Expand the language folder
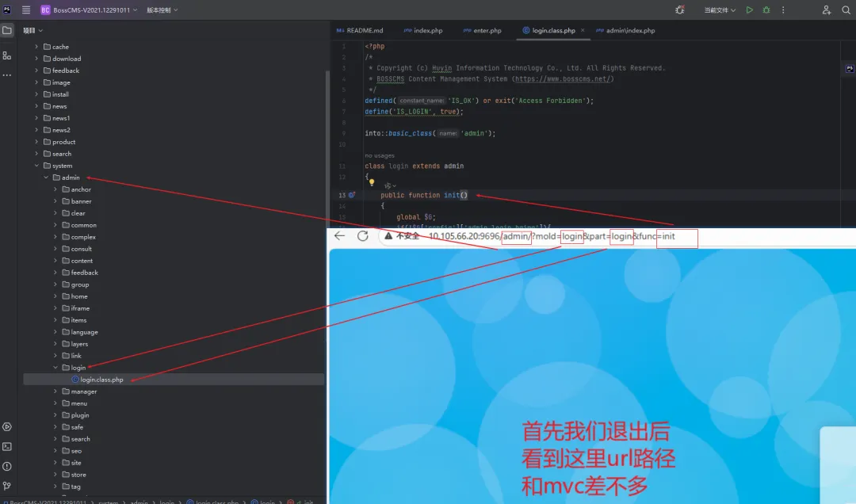 [55, 332]
